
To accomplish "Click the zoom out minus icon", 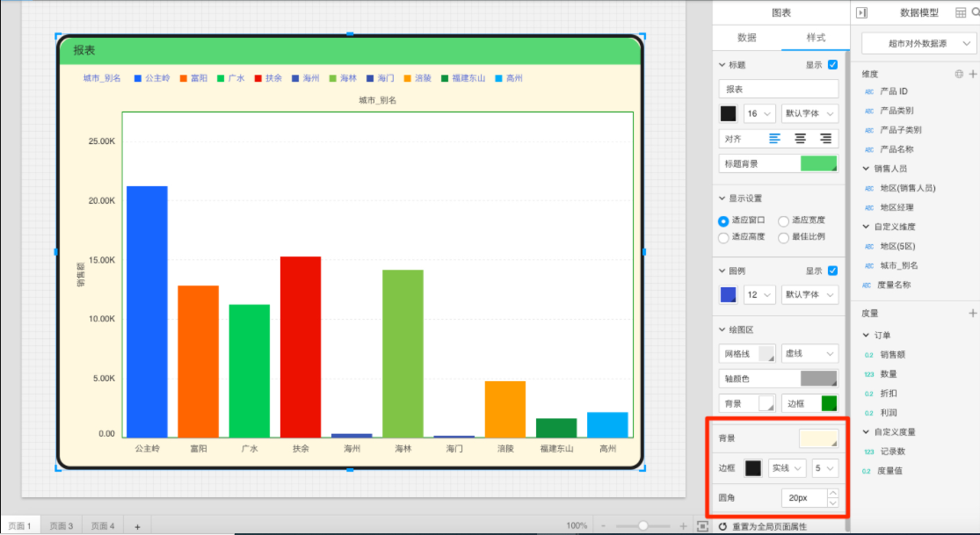I will [x=603, y=526].
